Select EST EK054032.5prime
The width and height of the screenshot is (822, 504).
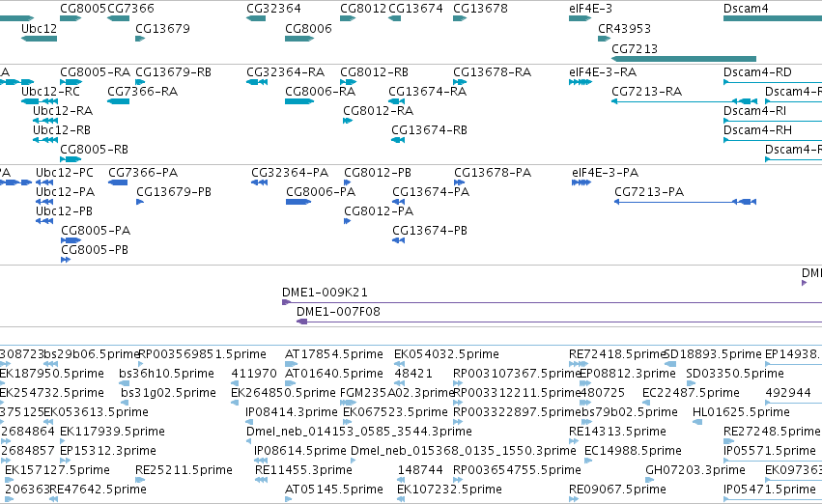(400, 364)
